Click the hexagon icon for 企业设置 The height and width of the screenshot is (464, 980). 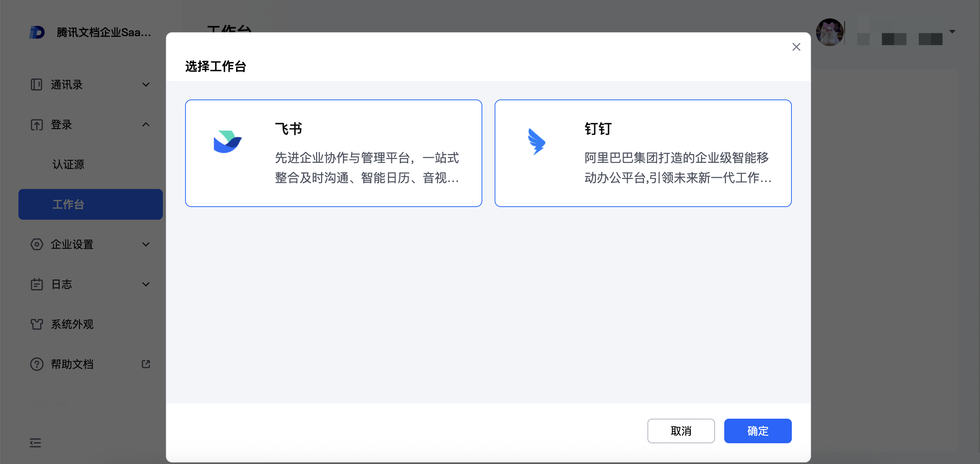[36, 244]
